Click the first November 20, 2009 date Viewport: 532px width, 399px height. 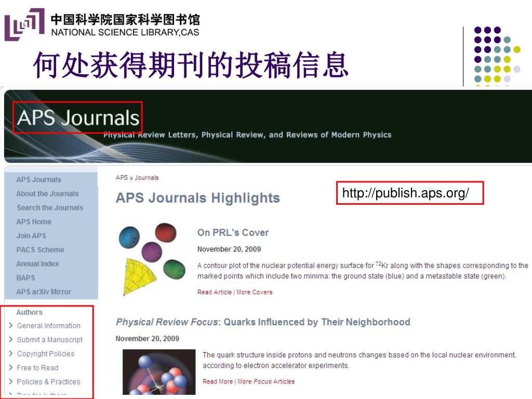229,249
